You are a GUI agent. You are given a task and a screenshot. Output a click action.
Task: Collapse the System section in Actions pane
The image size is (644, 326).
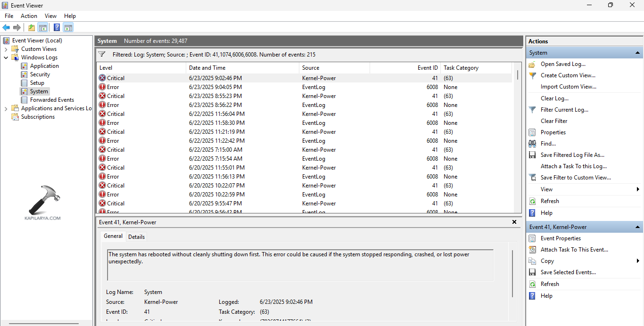(637, 53)
